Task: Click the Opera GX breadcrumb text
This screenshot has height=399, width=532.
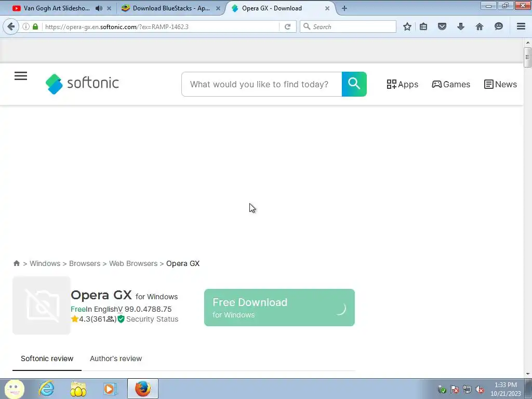Action: (183, 263)
